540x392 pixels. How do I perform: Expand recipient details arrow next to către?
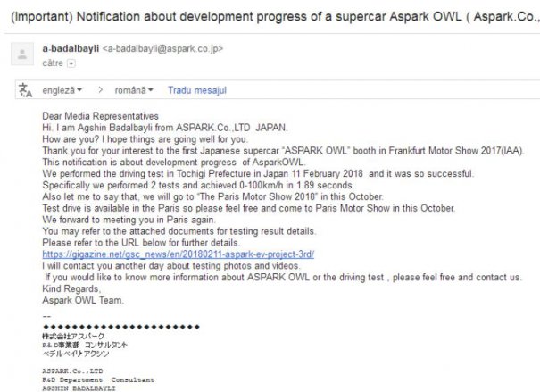[71, 63]
